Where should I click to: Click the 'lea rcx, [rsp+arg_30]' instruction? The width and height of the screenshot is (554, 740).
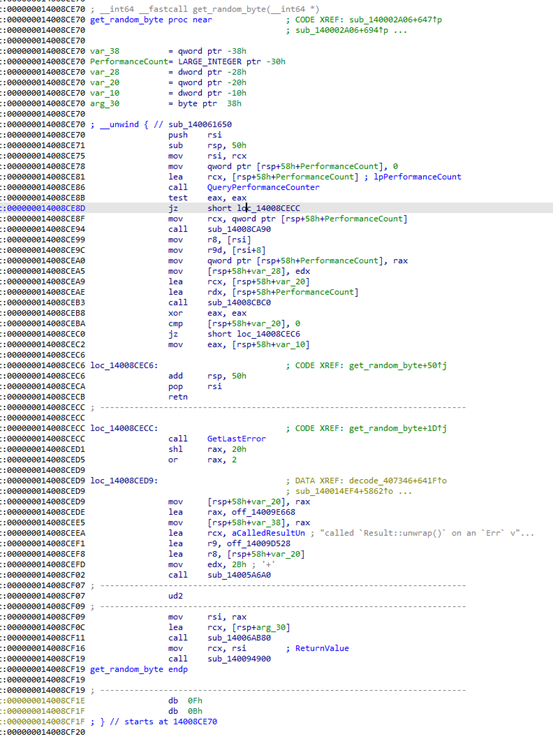(229, 628)
